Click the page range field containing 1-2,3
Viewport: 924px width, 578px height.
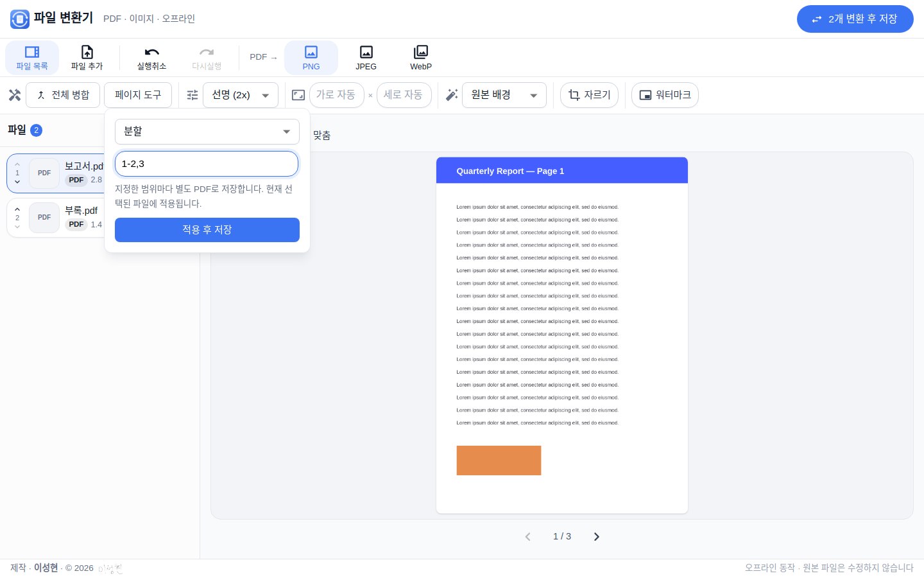tap(207, 164)
